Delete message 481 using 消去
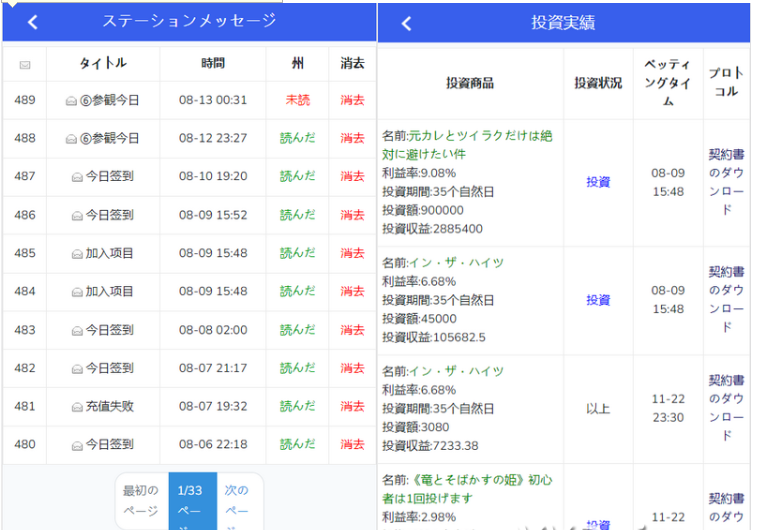The image size is (760, 530). pos(352,407)
